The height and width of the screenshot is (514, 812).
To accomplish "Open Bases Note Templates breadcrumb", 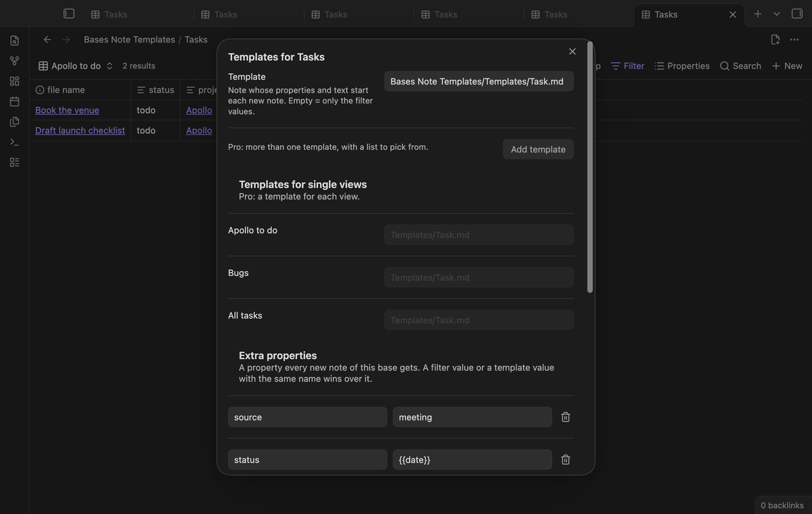I will [129, 39].
